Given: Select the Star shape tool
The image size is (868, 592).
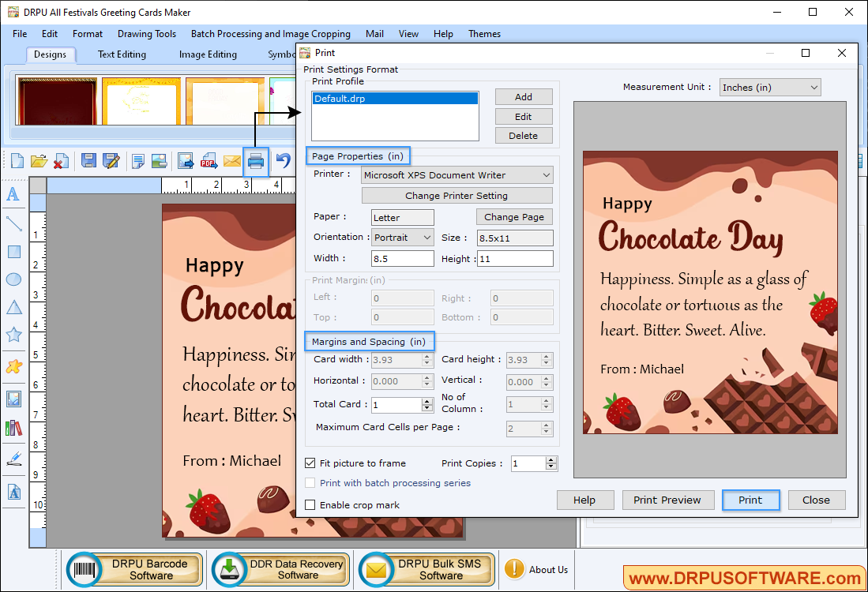Looking at the screenshot, I should tap(13, 335).
